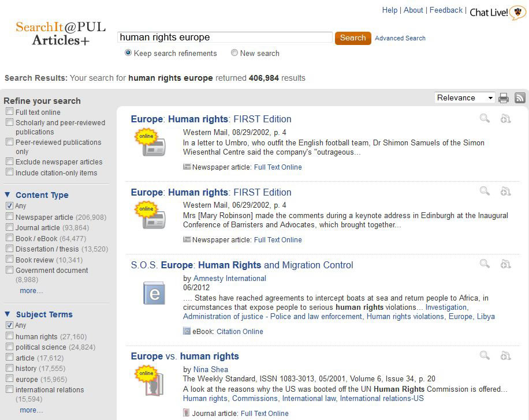Open the Help link in top menu
The image size is (529, 420).
click(x=390, y=10)
